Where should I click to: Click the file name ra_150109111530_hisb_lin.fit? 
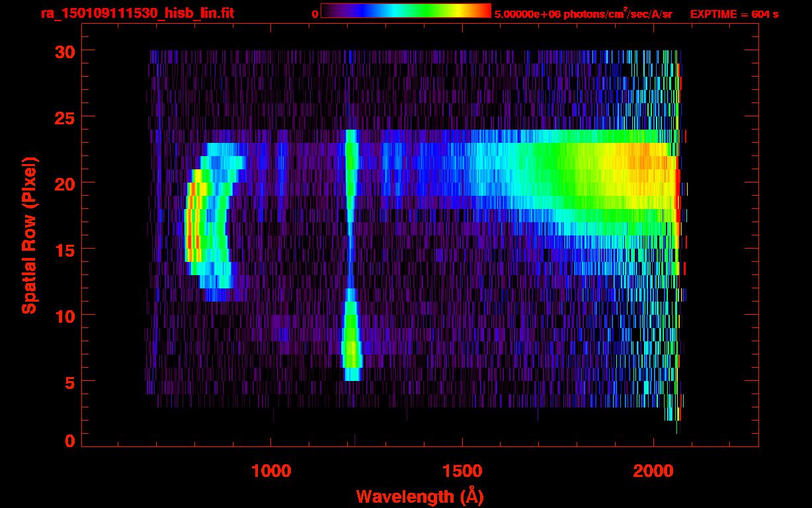tap(137, 13)
